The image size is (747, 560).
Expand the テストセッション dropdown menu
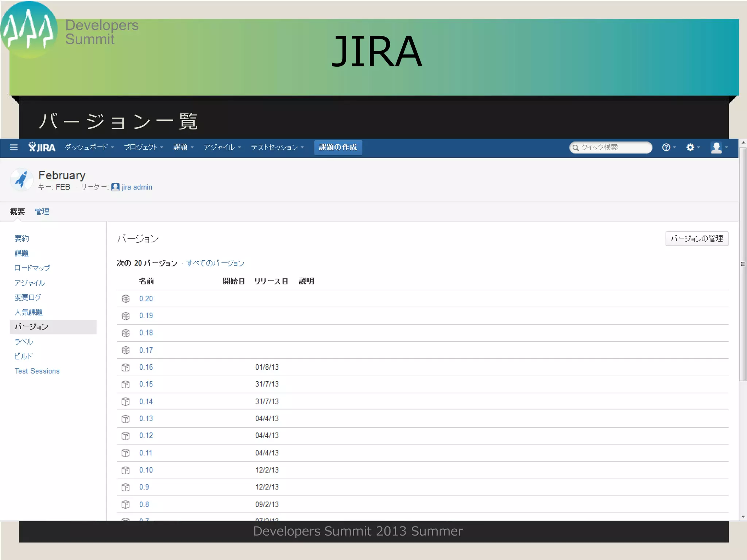pos(277,147)
